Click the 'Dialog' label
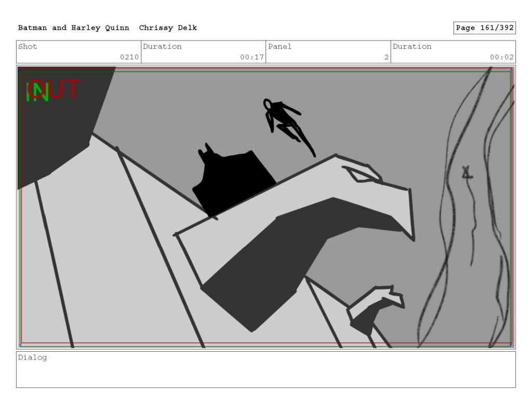 (x=32, y=357)
